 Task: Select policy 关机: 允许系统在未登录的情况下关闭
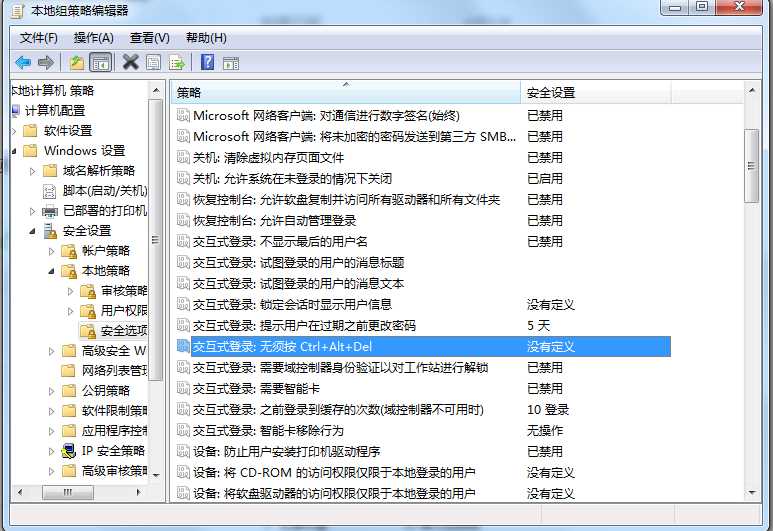coord(292,178)
